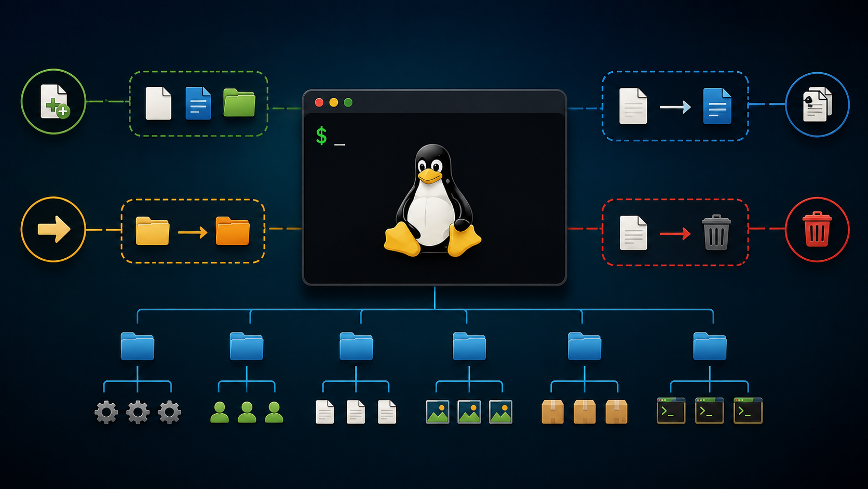
Task: Open the leftmost picture thumbnail icon
Action: [438, 412]
